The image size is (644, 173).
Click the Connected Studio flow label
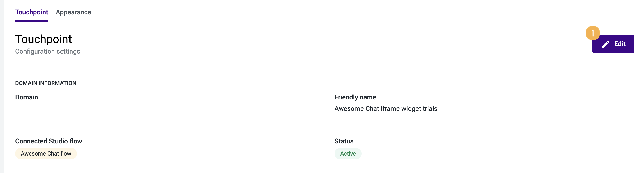49,141
